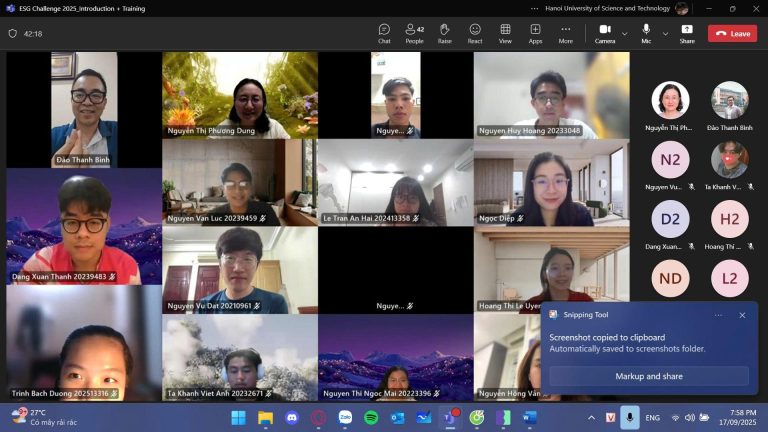Screen dimensions: 768x432
Task: Click the shield meeting security icon
Action: (x=13, y=34)
